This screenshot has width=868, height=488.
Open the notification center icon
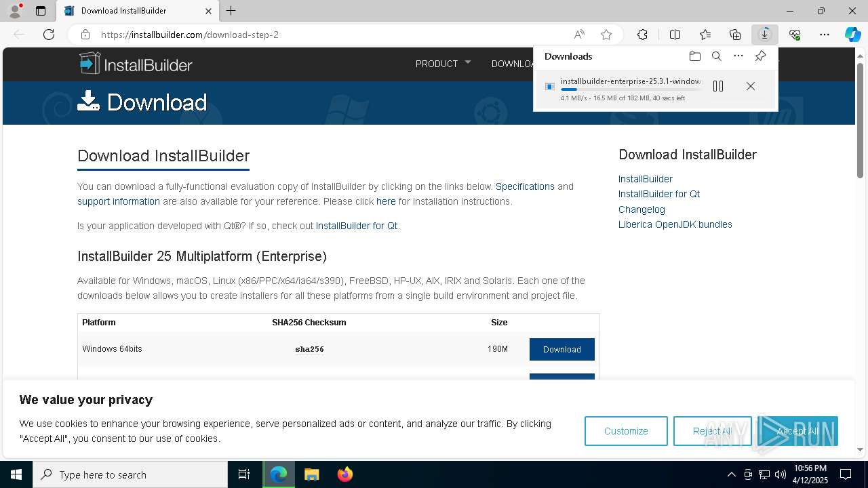coord(846,474)
